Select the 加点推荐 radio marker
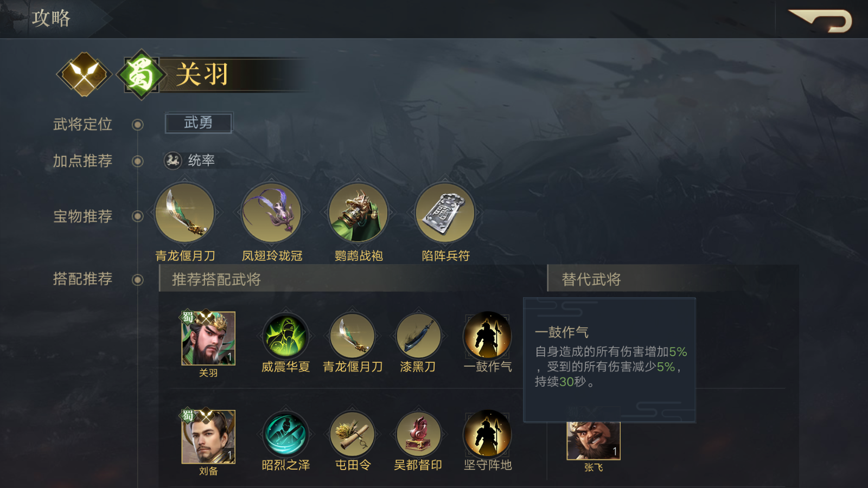The image size is (868, 488). click(x=138, y=161)
